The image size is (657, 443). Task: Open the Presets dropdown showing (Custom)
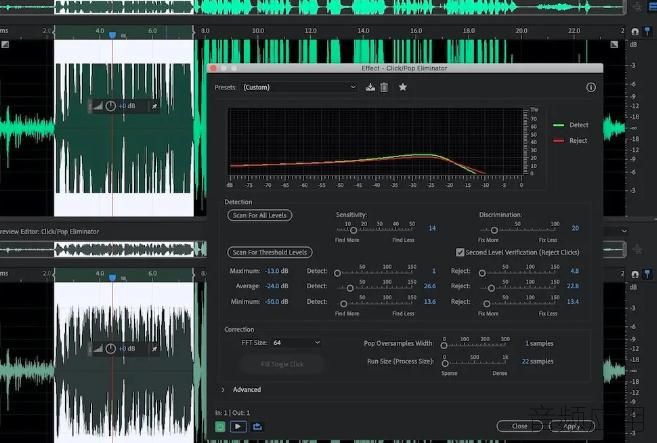click(299, 87)
